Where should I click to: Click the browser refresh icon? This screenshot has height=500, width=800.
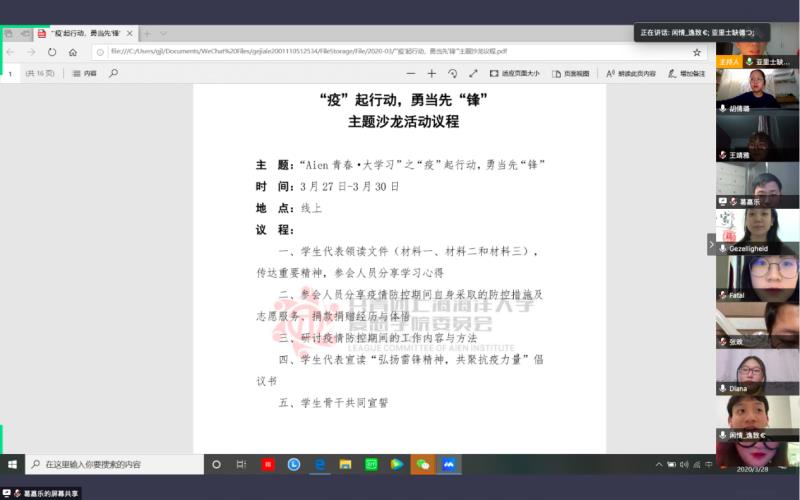51,52
